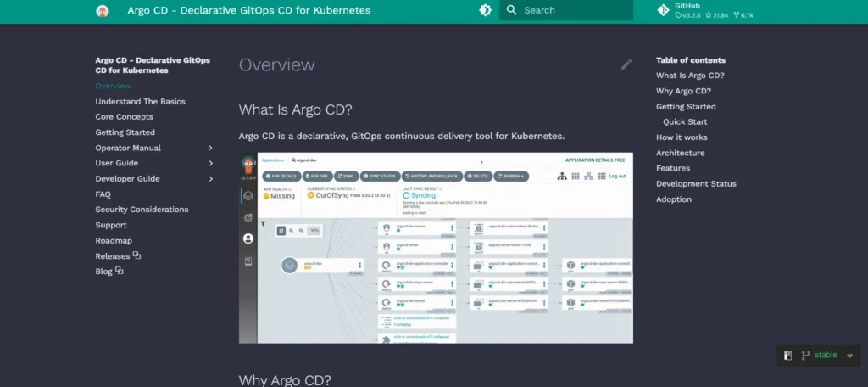Click the stable branch version label
Image resolution: width=868 pixels, height=387 pixels.
pos(826,355)
